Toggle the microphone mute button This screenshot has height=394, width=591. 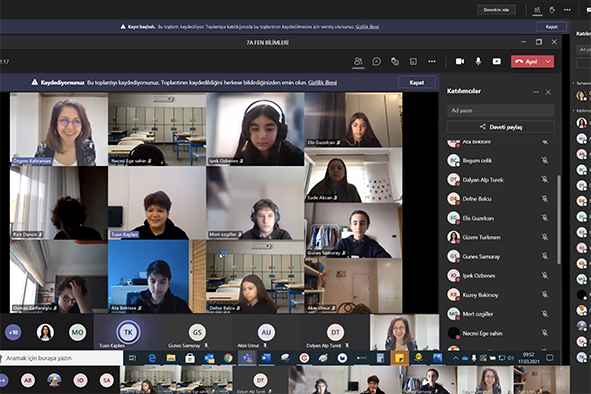click(x=478, y=61)
